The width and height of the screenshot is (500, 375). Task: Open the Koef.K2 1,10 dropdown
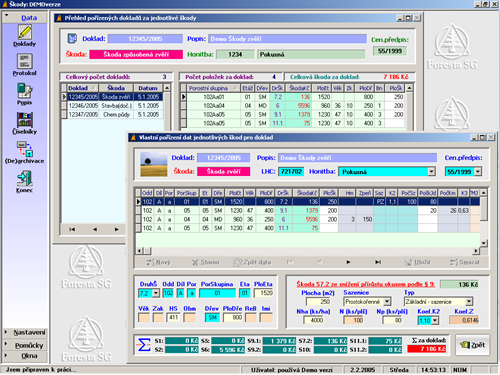(435, 321)
